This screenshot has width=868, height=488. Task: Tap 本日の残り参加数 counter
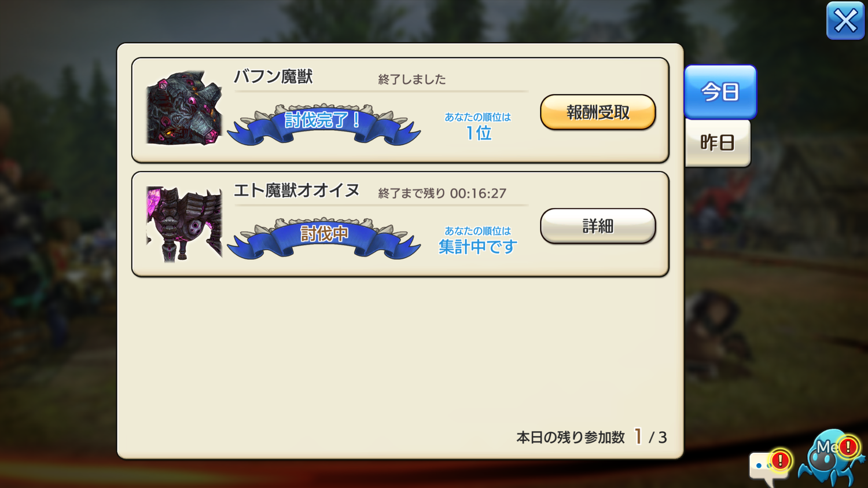click(591, 437)
